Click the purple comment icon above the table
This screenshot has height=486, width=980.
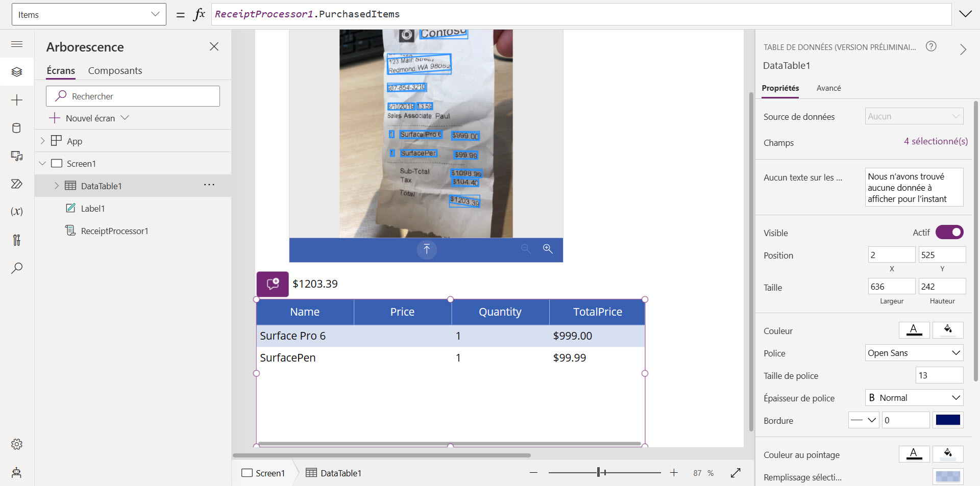pos(273,284)
